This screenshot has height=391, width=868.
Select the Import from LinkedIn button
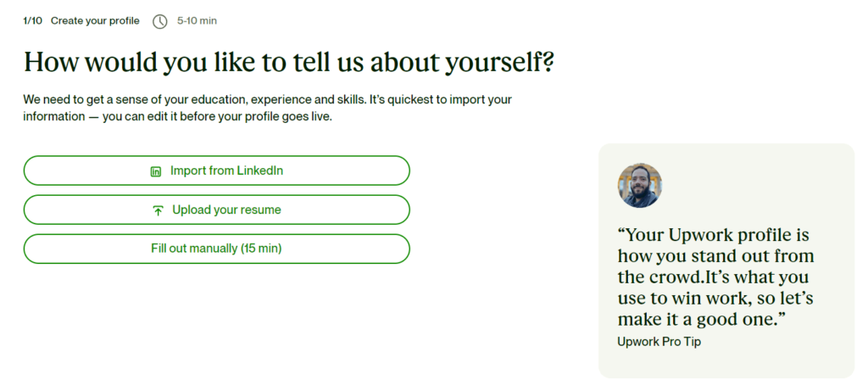click(216, 170)
